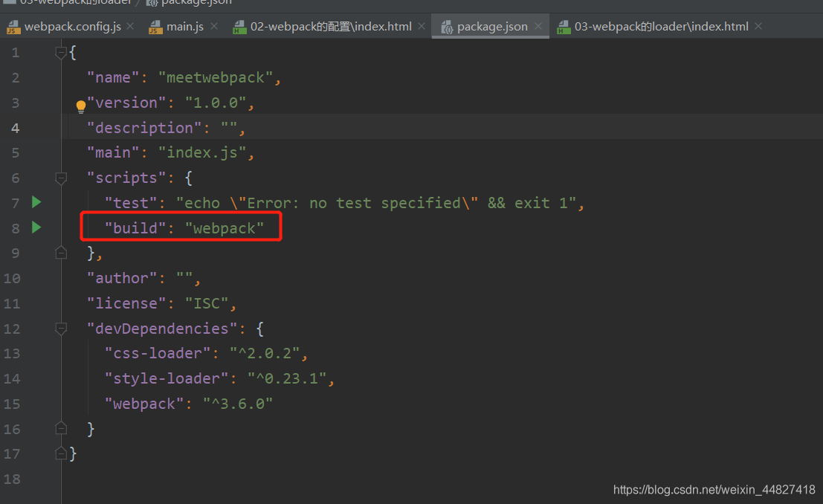Image resolution: width=823 pixels, height=504 pixels.
Task: Click the JSON file icon on package.json tab
Action: coord(447,27)
